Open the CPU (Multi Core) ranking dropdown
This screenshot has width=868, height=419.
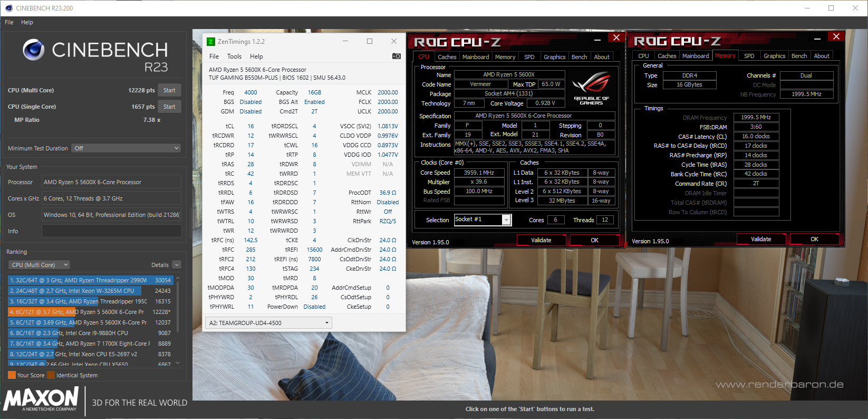40,265
